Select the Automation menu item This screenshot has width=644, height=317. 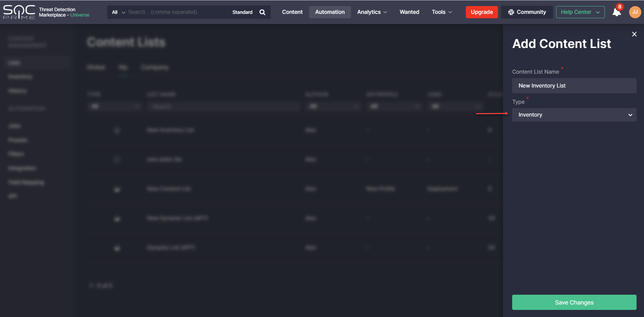click(x=330, y=12)
